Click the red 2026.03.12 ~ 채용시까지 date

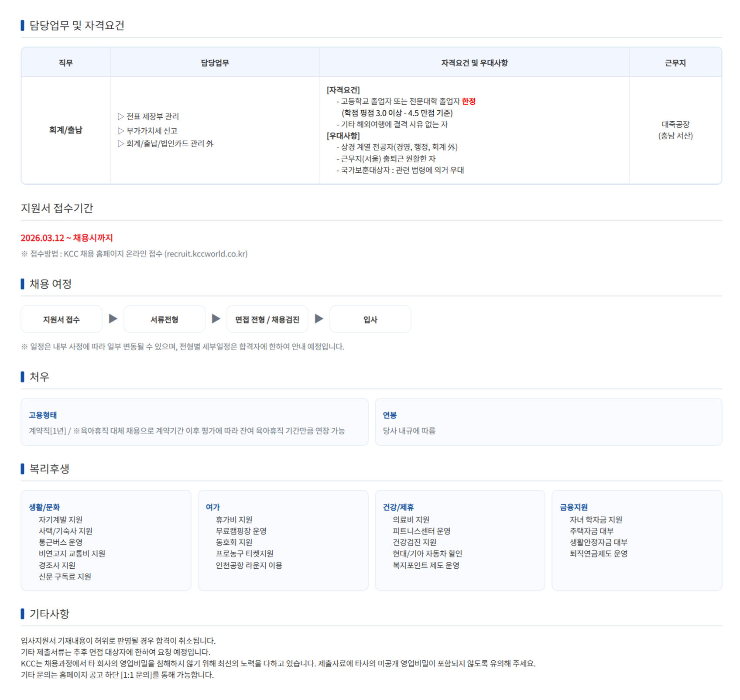67,238
